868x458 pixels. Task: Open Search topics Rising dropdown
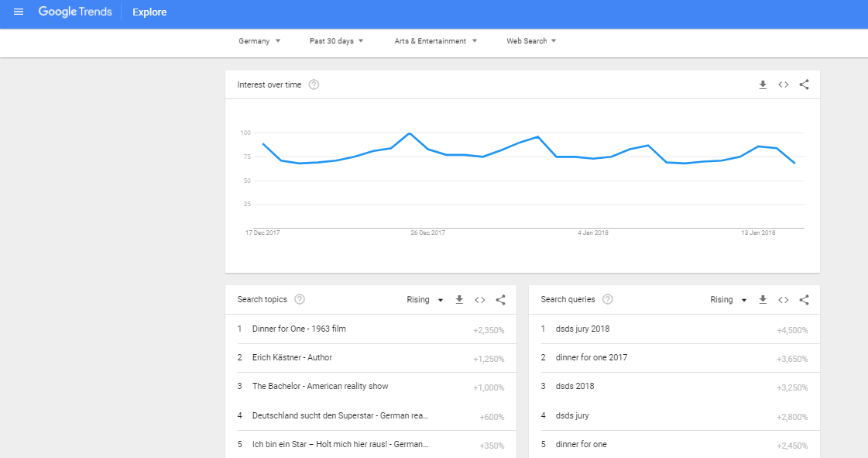point(425,300)
